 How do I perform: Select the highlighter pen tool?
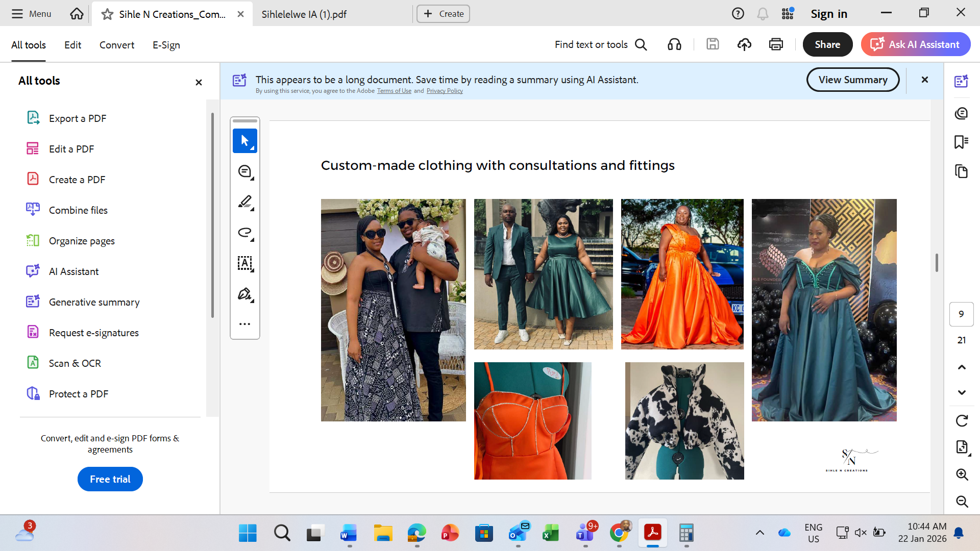point(244,202)
